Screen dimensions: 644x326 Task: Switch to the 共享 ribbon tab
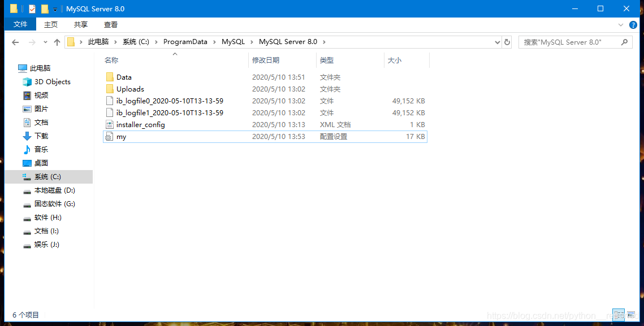pyautogui.click(x=80, y=25)
